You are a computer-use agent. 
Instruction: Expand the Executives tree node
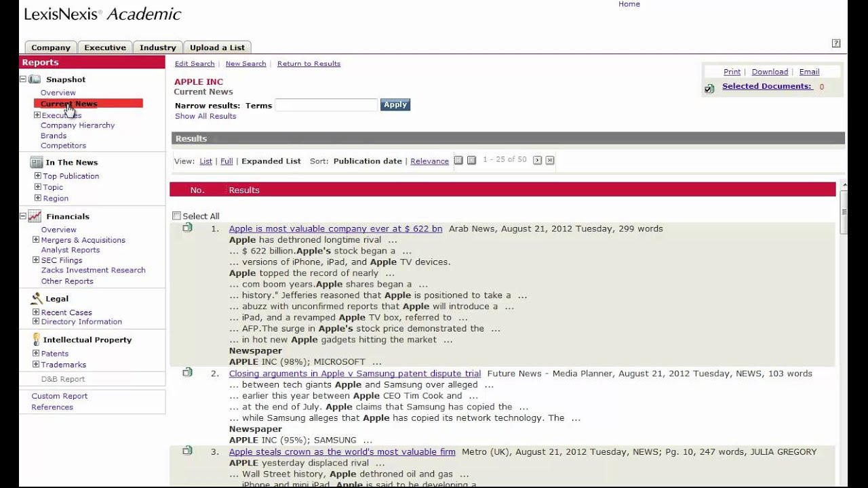[x=37, y=115]
